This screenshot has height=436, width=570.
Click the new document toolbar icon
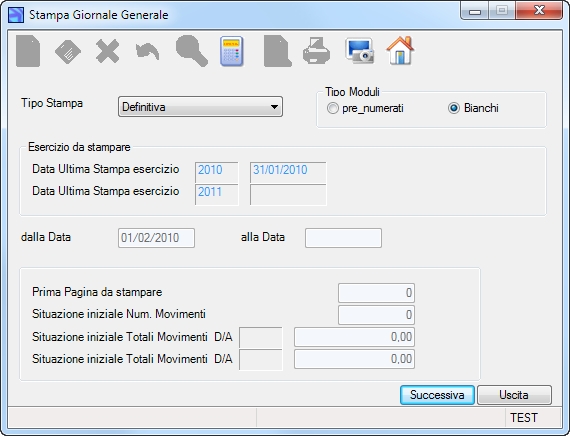[x=28, y=51]
